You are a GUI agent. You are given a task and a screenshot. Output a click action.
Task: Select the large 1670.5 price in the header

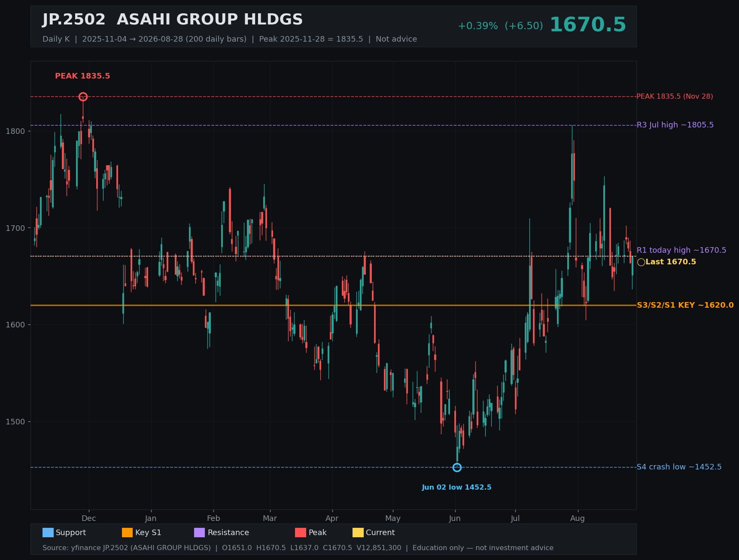588,25
